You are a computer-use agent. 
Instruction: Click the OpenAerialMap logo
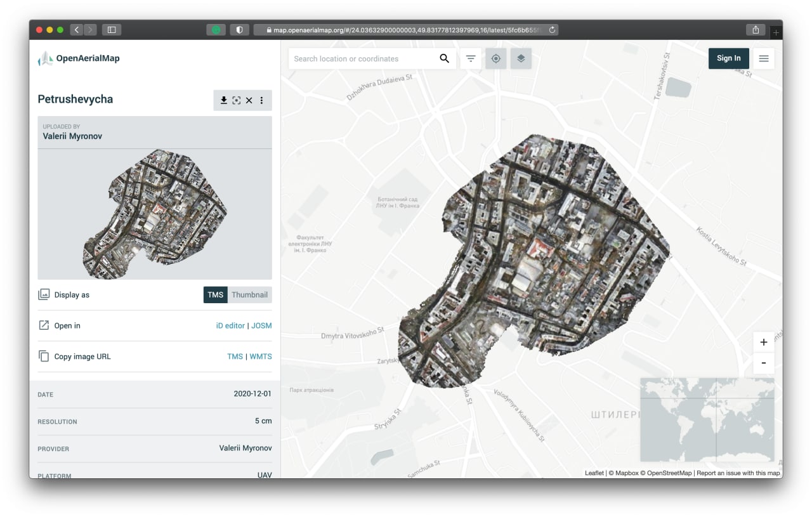click(79, 58)
